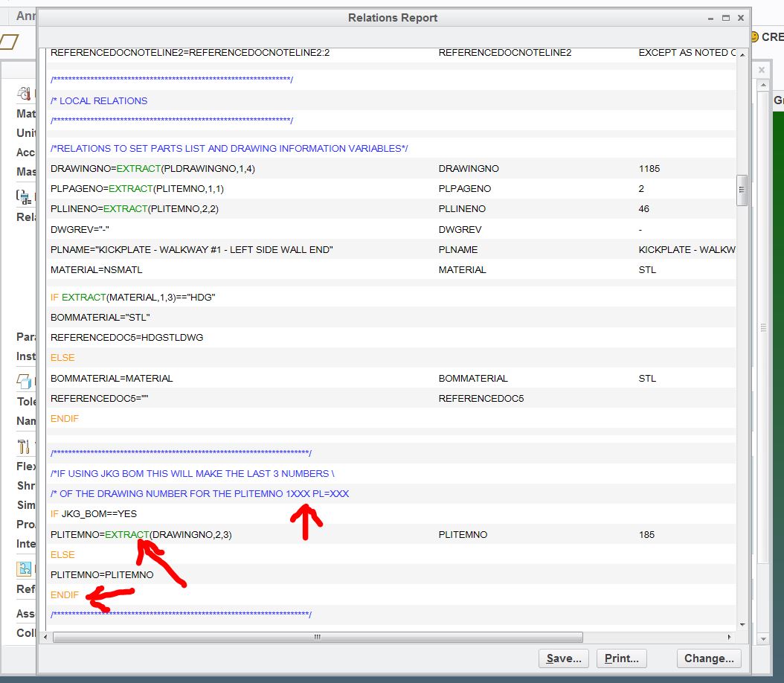Viewport: 784px width, 683px height.
Task: Select the PLLINENO value 46
Action: tap(643, 208)
